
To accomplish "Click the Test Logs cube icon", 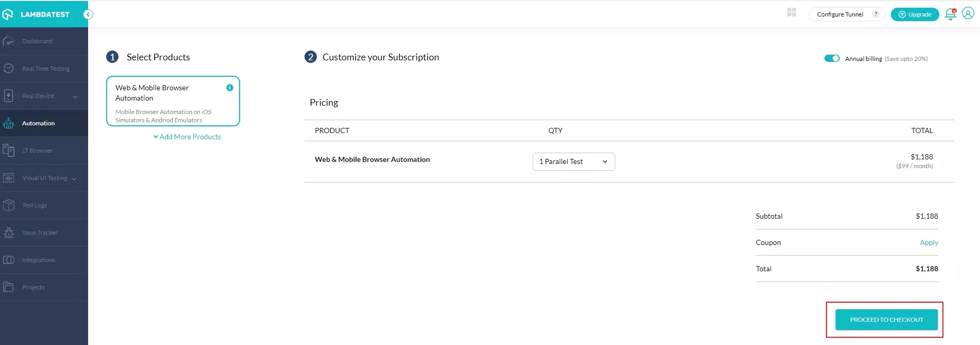I will [x=8, y=205].
